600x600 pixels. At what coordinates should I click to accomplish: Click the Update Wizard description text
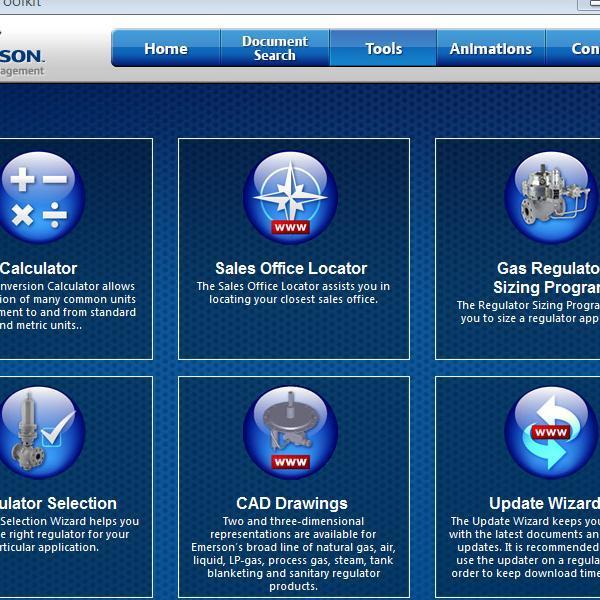click(x=524, y=547)
